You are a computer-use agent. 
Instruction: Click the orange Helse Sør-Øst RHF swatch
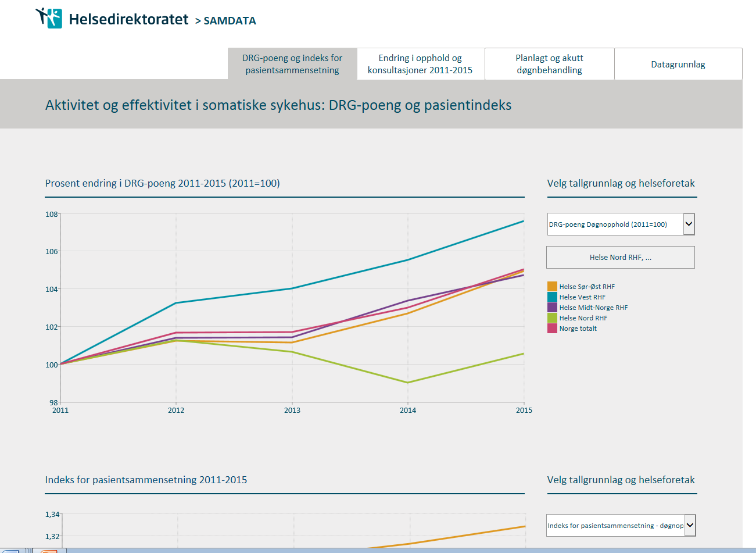[x=552, y=286]
